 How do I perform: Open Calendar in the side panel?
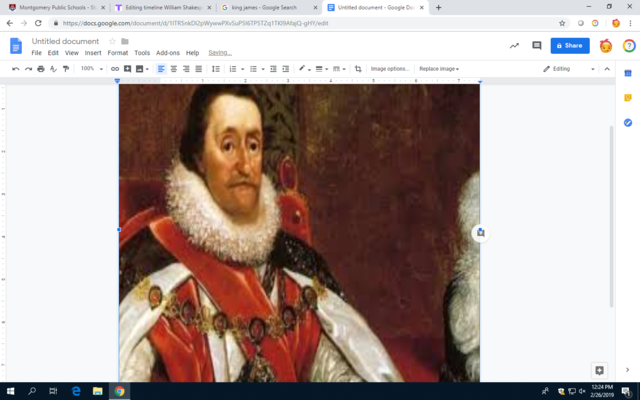[x=628, y=73]
